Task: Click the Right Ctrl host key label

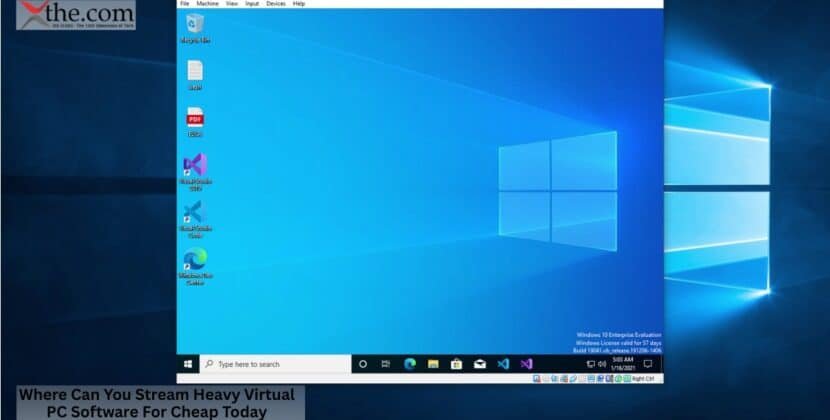Action: [x=643, y=379]
